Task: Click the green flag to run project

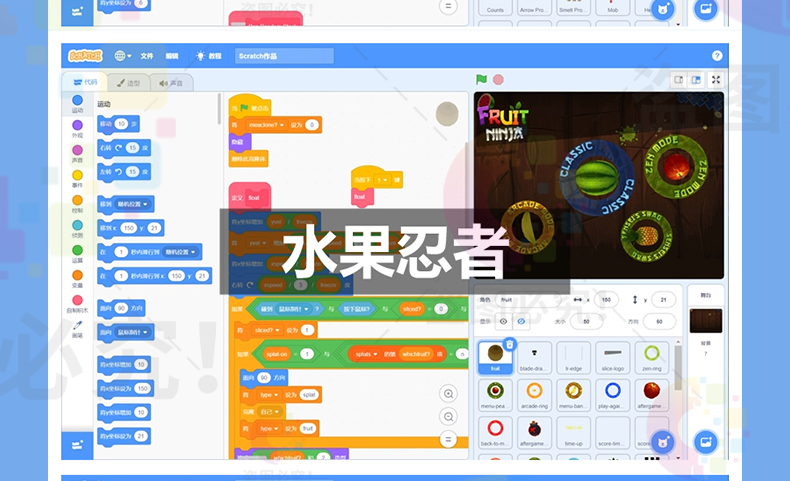Action: point(482,80)
